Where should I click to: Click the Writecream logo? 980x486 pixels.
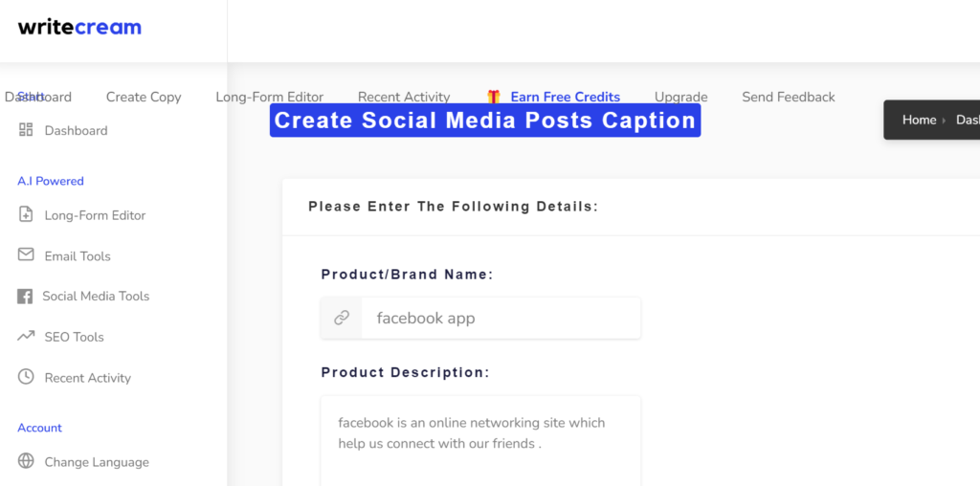(x=79, y=28)
